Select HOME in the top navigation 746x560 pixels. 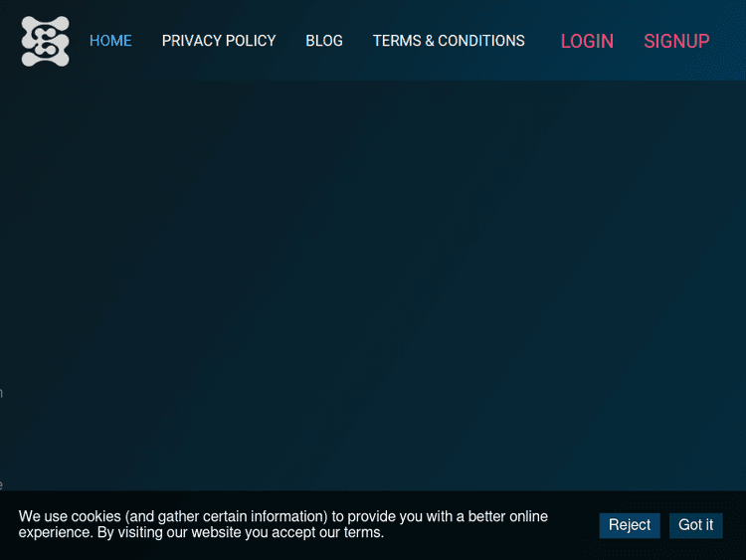click(110, 41)
